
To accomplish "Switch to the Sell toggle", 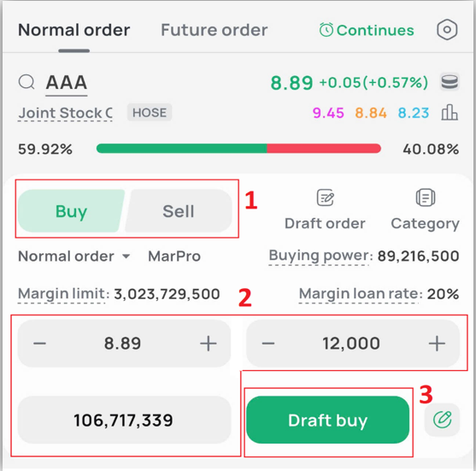I will pos(179,211).
